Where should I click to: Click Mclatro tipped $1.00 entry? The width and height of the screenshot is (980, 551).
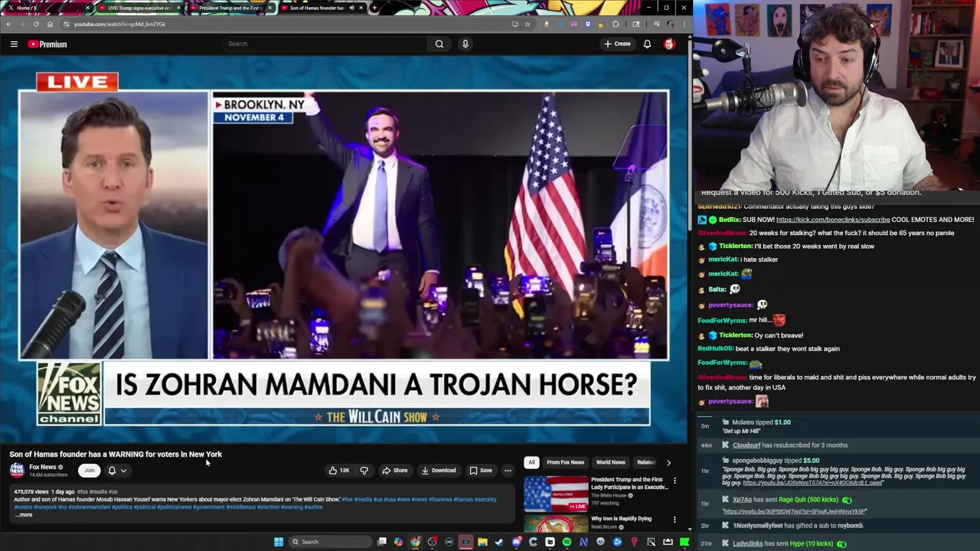pyautogui.click(x=761, y=422)
